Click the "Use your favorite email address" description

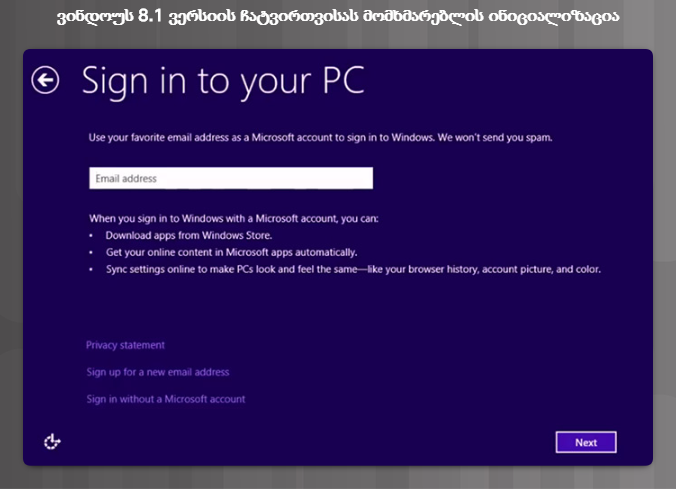(x=250, y=136)
